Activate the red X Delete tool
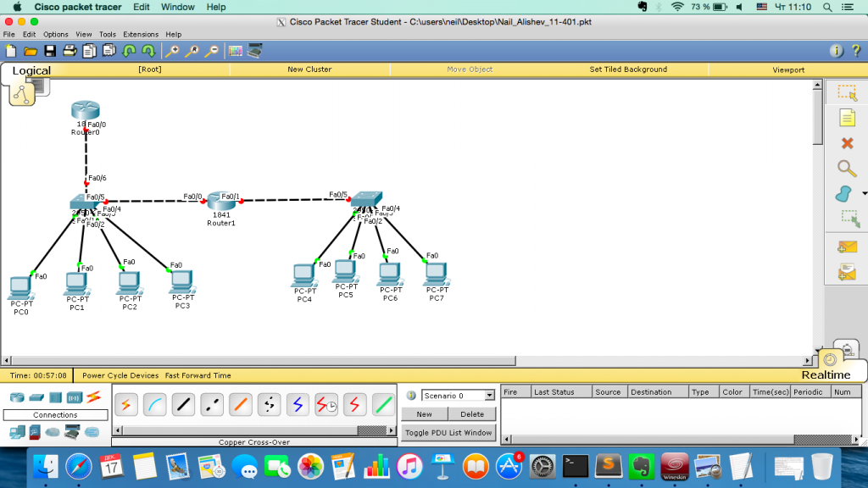This screenshot has width=868, height=488. pyautogui.click(x=846, y=143)
